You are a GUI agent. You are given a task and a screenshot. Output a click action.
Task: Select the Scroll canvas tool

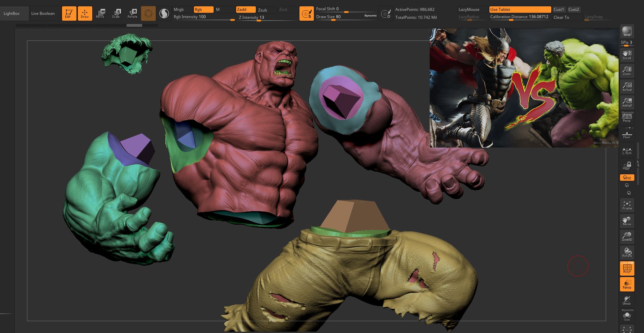(627, 54)
